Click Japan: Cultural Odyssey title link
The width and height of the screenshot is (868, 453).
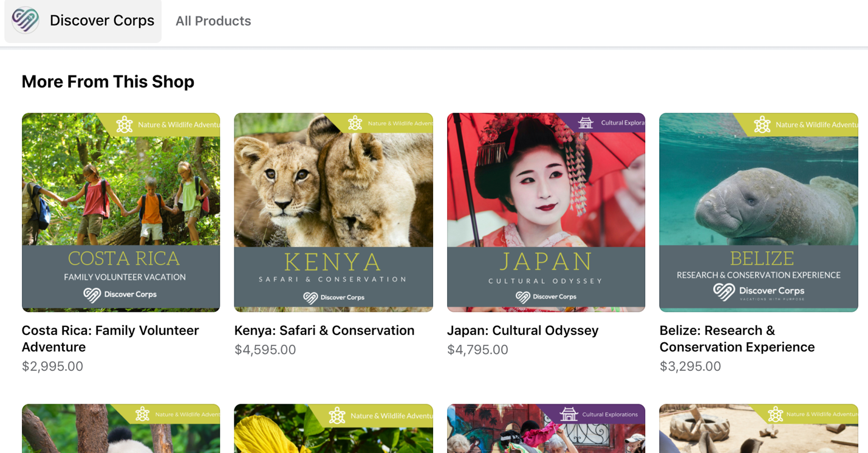coord(523,330)
